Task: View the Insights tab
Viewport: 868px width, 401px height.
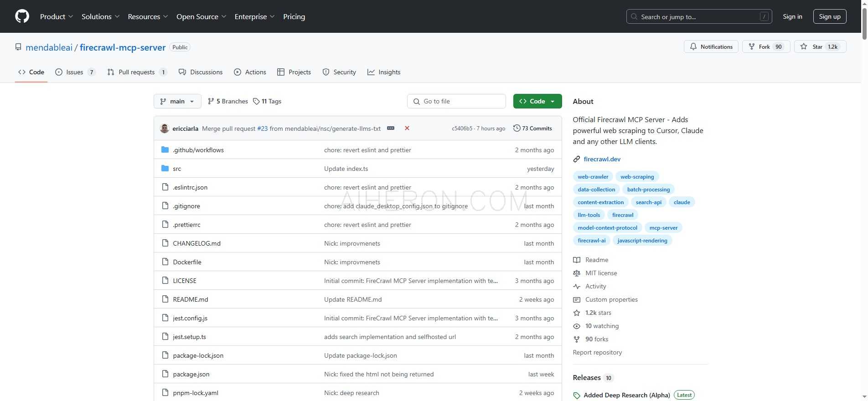Action: click(384, 72)
